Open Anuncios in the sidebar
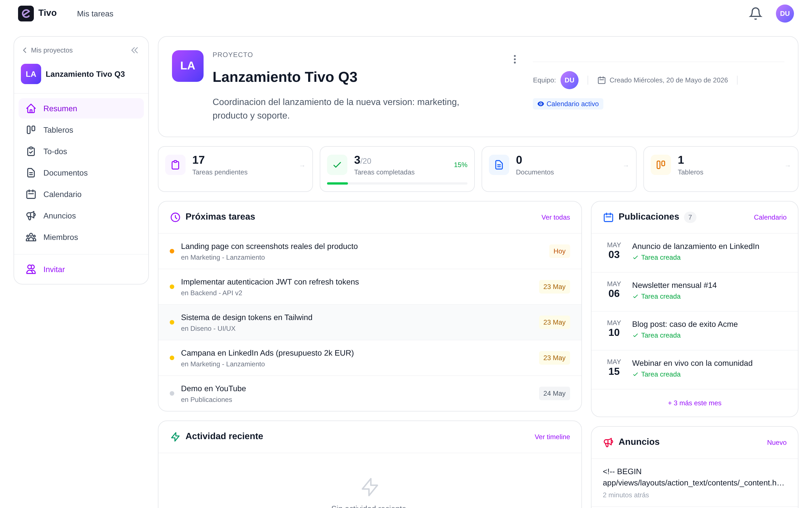Viewport: 812px width, 508px height. tap(81, 216)
